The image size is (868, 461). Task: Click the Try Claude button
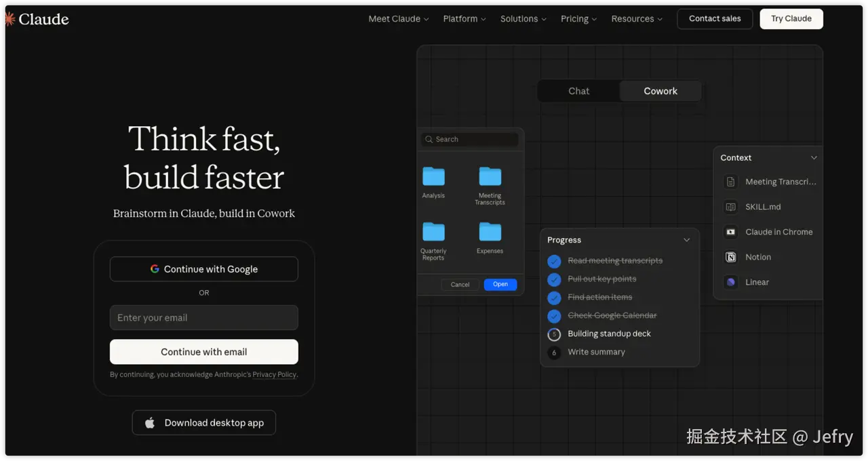tap(791, 19)
